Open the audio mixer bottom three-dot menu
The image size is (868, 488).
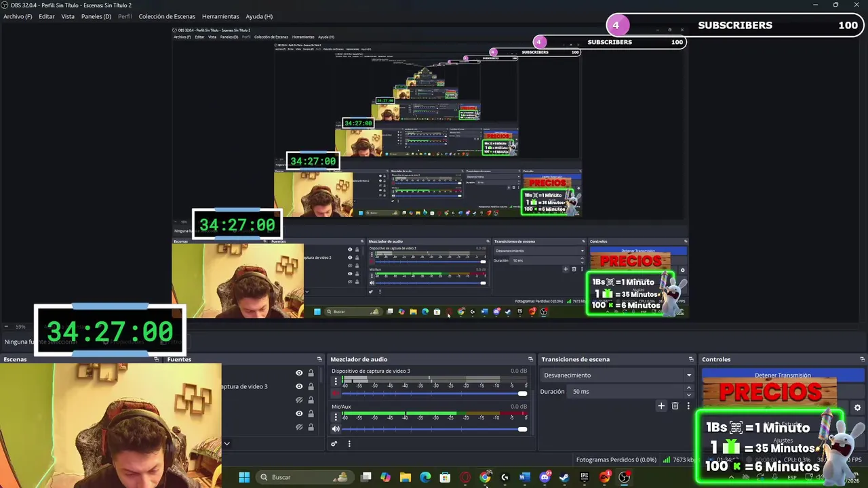coord(349,444)
